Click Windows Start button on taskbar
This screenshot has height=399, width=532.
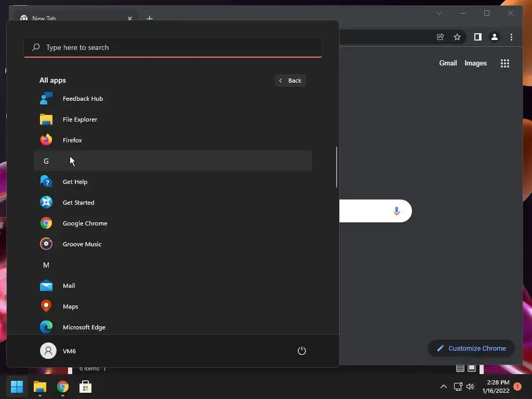coord(17,387)
